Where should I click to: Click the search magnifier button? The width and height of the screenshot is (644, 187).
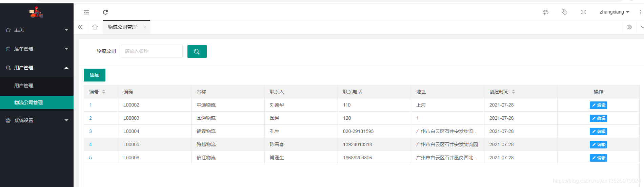tap(197, 51)
